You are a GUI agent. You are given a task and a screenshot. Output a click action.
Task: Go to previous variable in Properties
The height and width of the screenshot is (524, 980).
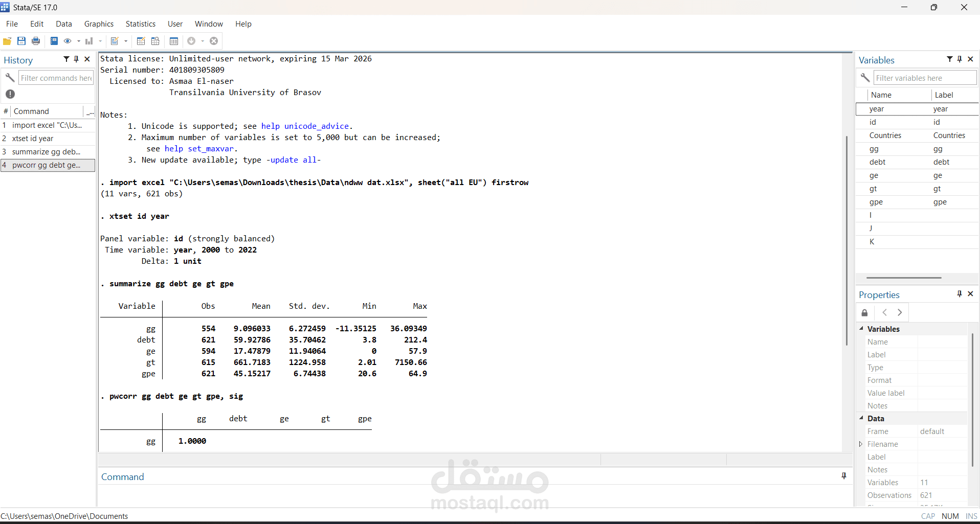[884, 312]
